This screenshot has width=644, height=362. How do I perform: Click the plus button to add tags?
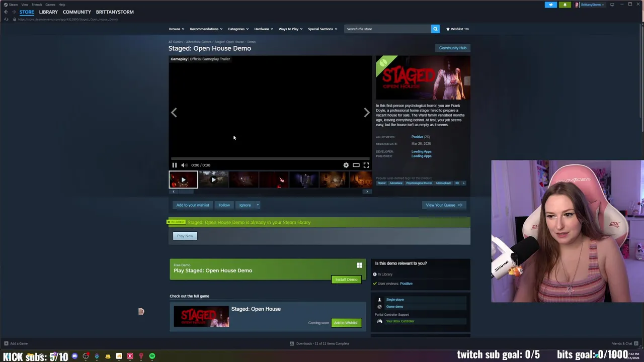click(x=463, y=183)
